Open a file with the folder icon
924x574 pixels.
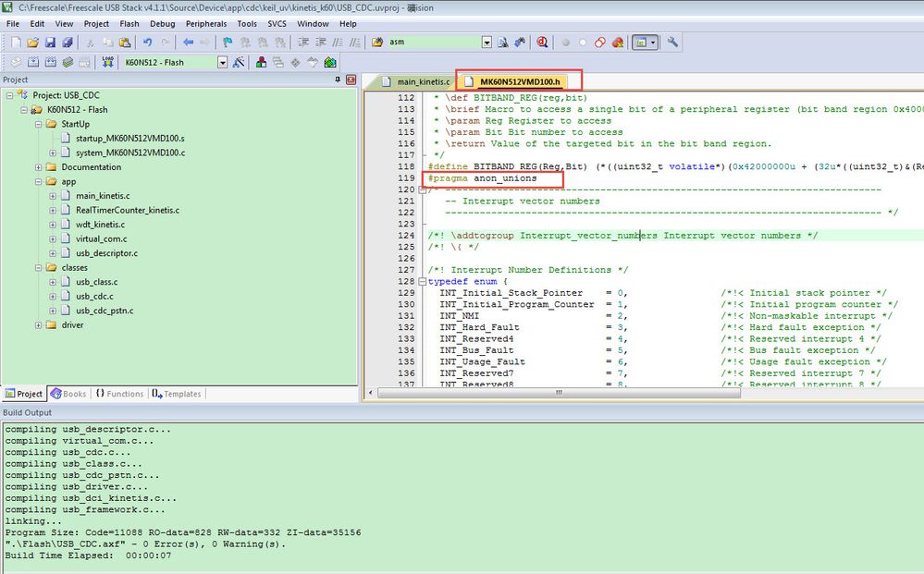pyautogui.click(x=33, y=43)
